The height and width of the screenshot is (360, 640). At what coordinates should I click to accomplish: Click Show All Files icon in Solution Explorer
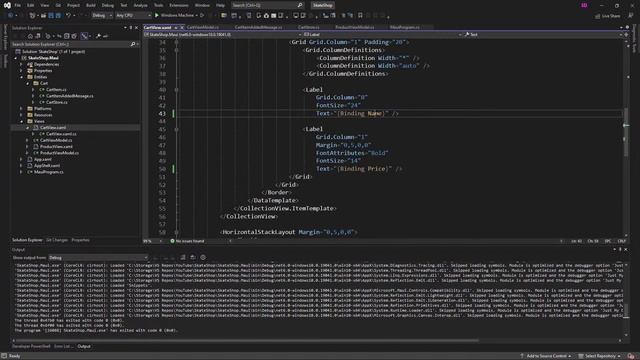[x=74, y=36]
